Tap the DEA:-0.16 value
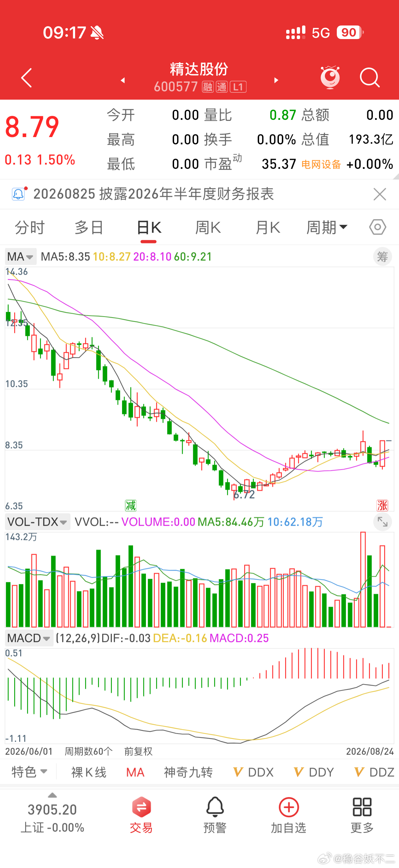Viewport: 399px width, 868px height. 180,638
